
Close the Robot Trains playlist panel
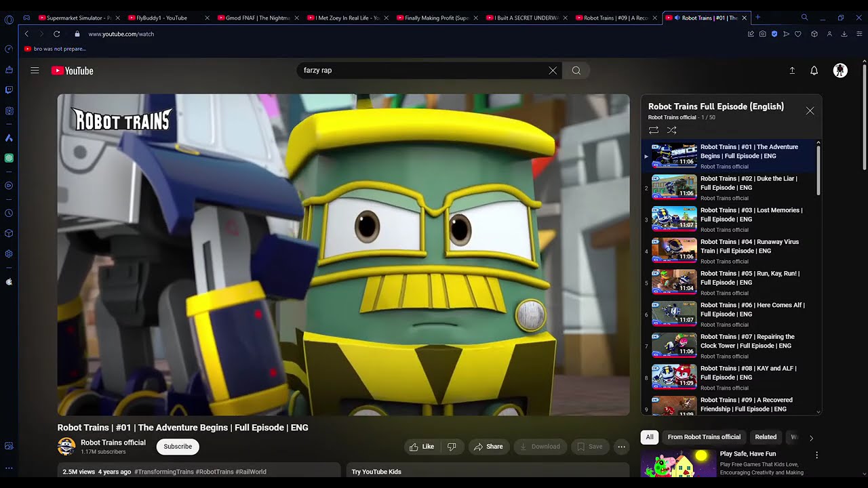click(810, 110)
